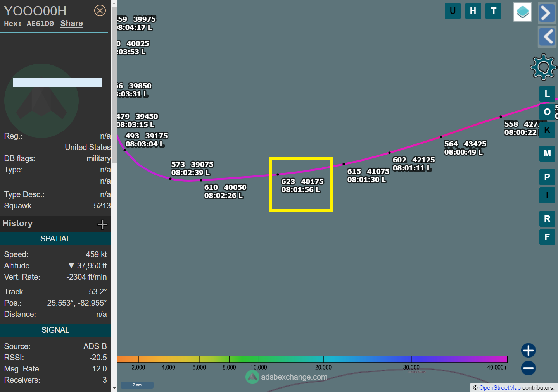Viewport: 558px width, 392px height.
Task: Click the aircraft silhouette thumbnail
Action: click(x=41, y=101)
